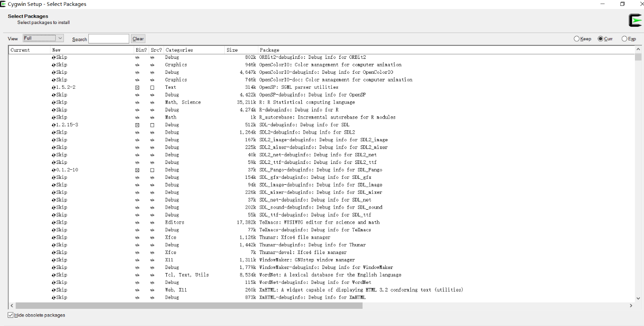Click the Cygwin logo in the header
The width and height of the screenshot is (644, 326).
(635, 20)
